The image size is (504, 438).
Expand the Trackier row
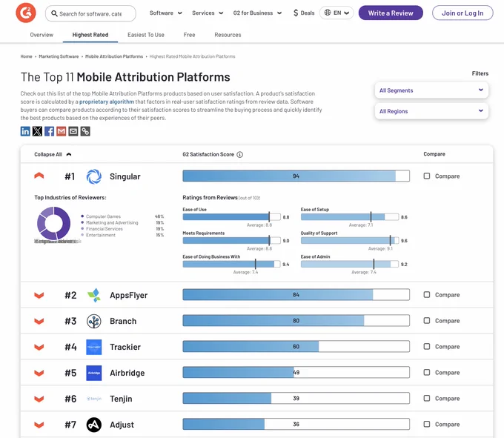tap(39, 348)
